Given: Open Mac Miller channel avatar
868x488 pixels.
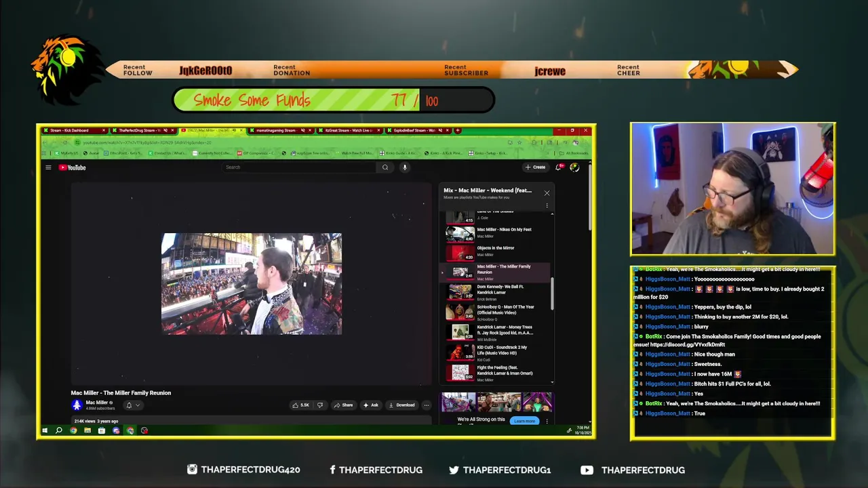Looking at the screenshot, I should pos(77,405).
